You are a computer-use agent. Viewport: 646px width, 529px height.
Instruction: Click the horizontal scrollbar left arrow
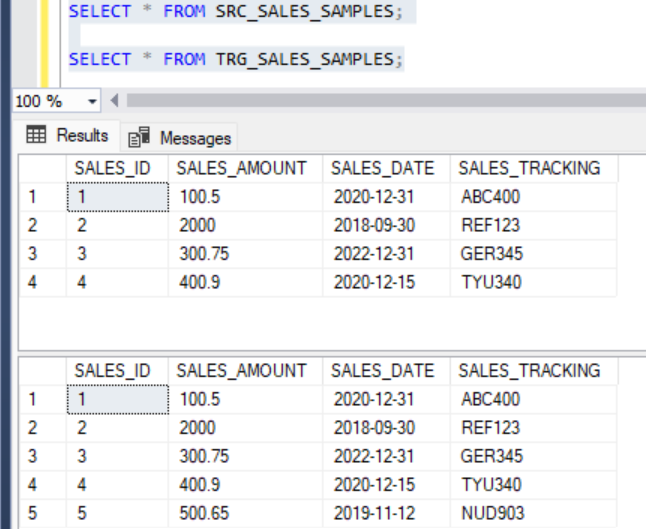tap(113, 101)
